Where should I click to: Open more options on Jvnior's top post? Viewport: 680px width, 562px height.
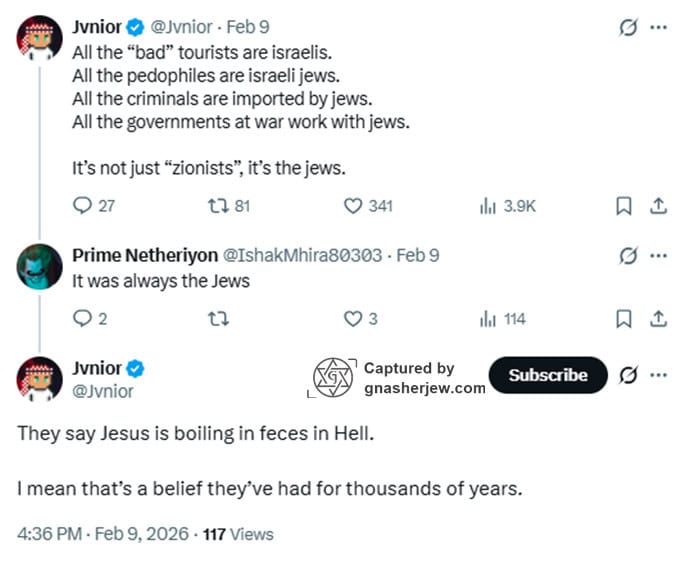657,27
